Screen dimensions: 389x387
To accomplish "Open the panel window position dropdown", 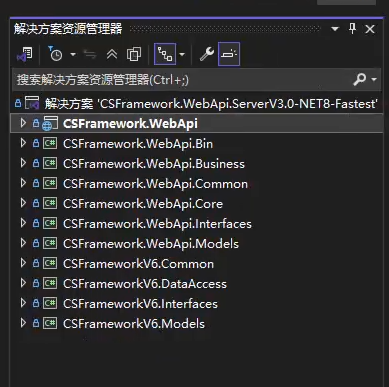I will click(335, 29).
